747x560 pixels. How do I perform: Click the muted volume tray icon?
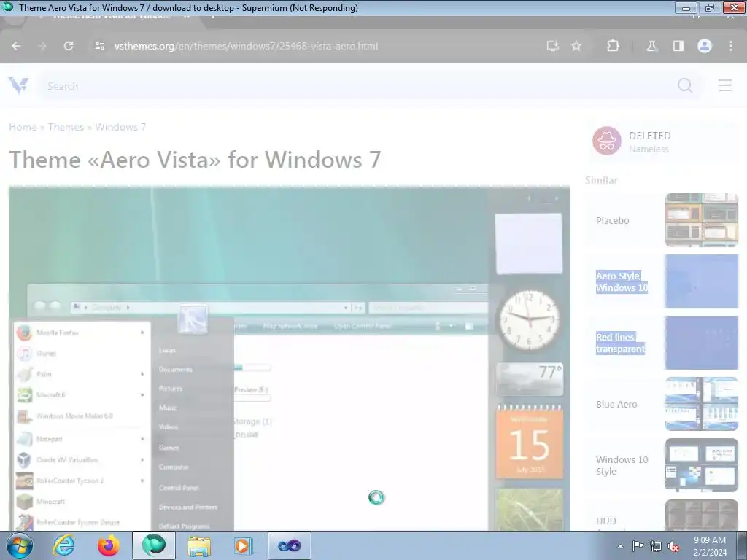tap(673, 547)
